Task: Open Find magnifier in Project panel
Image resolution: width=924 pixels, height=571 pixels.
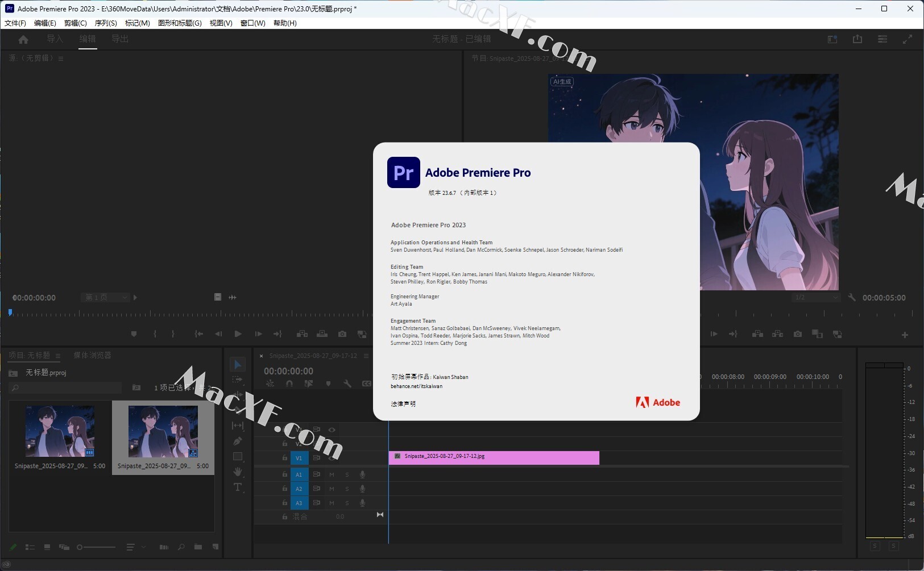Action: point(181,547)
